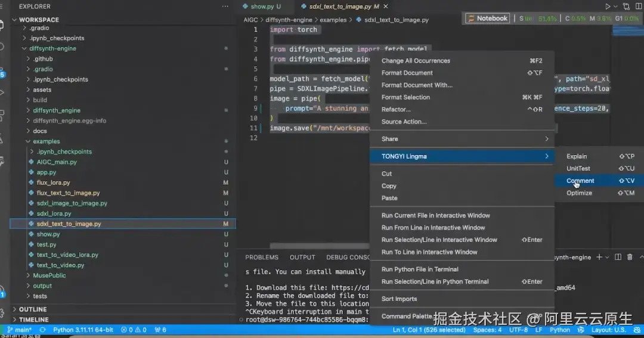Choose Source Action...
The width and height of the screenshot is (644, 338).
(x=462, y=122)
